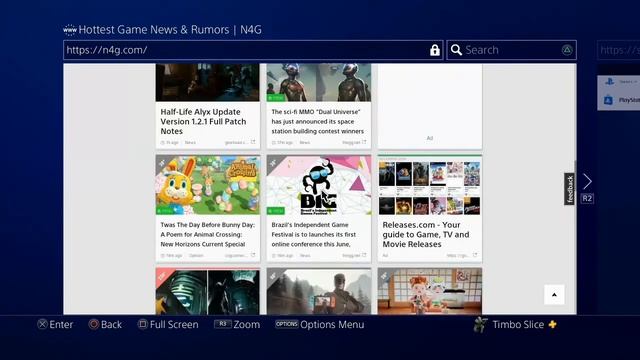
Task: Open the Brazil's Independent Game Festival article
Action: coord(313,234)
